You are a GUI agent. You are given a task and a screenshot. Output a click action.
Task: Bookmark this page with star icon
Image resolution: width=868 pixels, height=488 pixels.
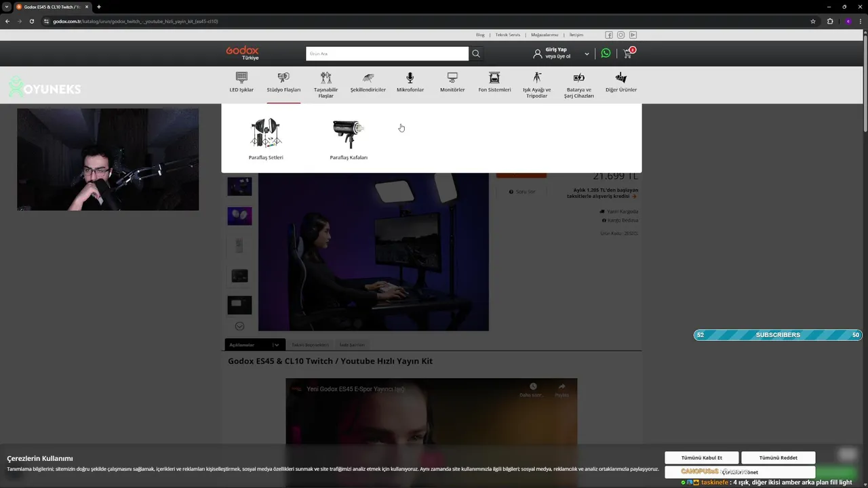coord(813,21)
